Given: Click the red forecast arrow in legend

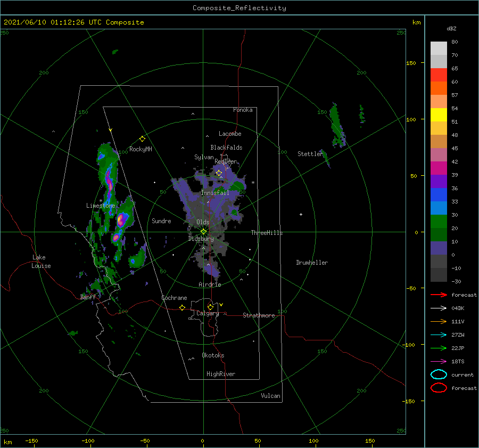Looking at the screenshot, I should coord(439,295).
